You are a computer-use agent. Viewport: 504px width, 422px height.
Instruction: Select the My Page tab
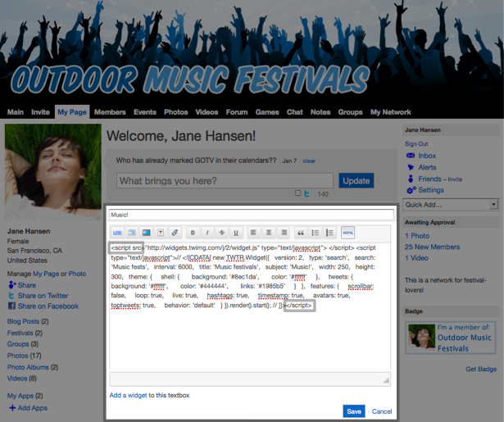click(x=72, y=111)
